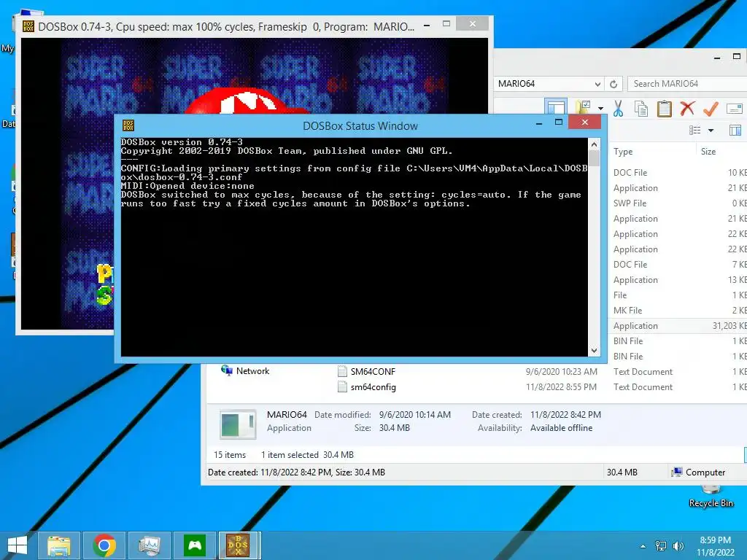Click the down arrow of DOSBox Status scrollbar
Viewport: 747px width, 560px height.
(594, 351)
